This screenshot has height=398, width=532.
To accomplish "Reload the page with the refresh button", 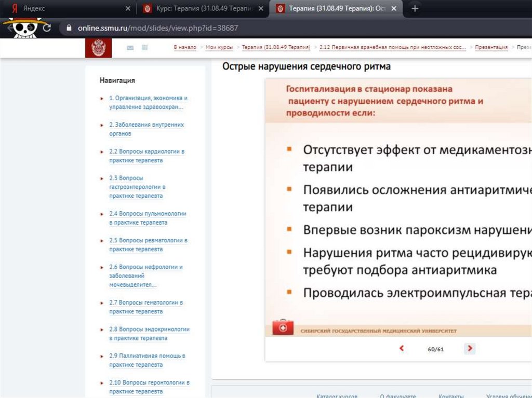I will (x=47, y=28).
